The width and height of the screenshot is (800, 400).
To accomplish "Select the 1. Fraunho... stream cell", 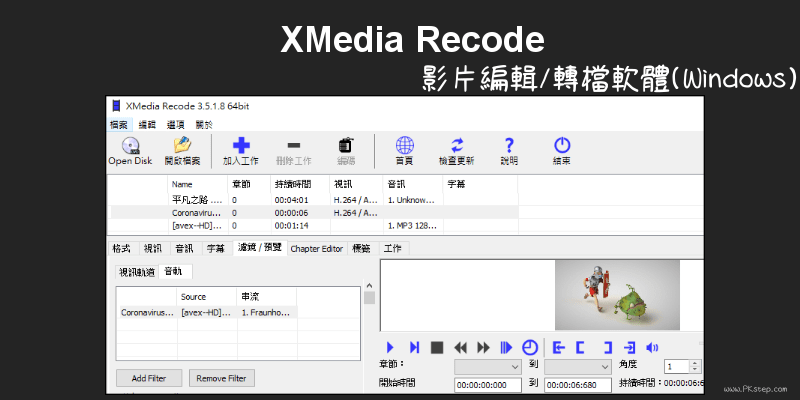I will click(267, 313).
